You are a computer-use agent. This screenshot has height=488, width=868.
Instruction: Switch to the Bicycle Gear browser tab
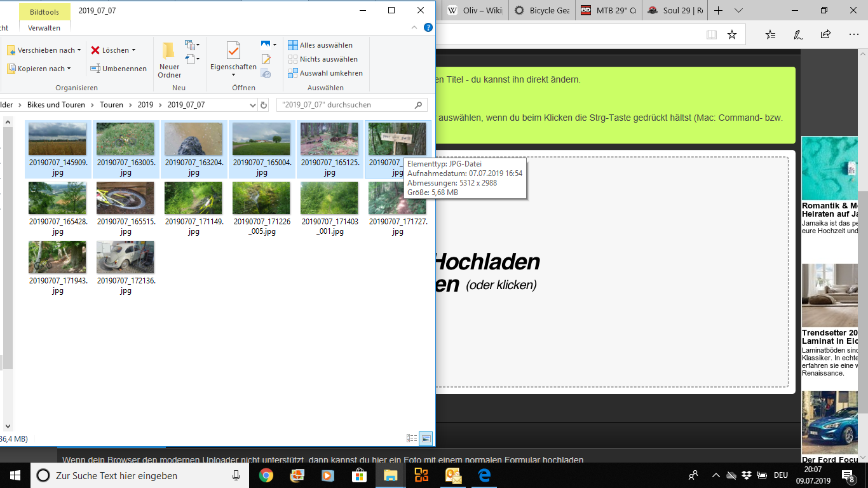pos(542,10)
